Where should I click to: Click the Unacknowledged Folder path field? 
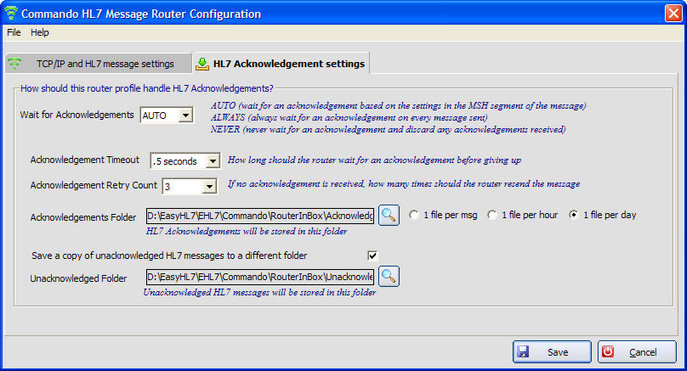pos(260,277)
